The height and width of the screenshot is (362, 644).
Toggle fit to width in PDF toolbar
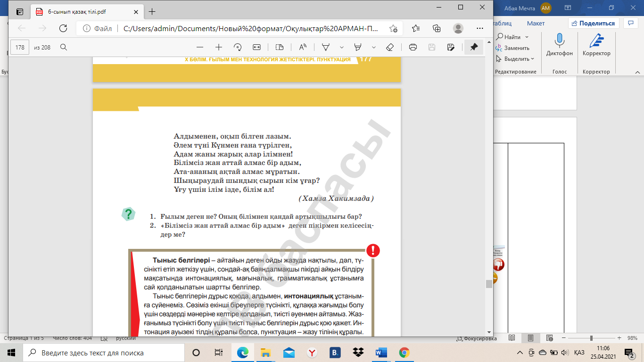256,47
